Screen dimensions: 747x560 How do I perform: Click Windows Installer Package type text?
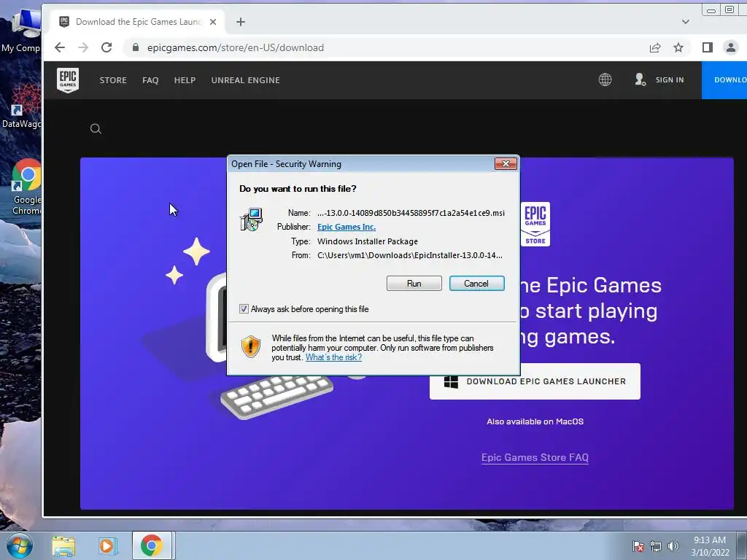click(368, 241)
